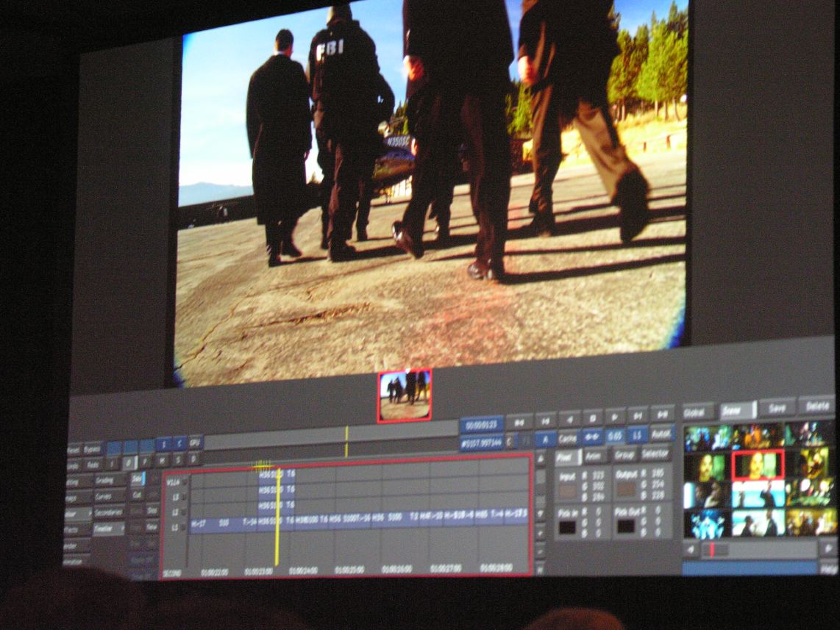The width and height of the screenshot is (840, 630).
Task: Select the red-outlined gallery thumbnail
Action: (x=758, y=465)
